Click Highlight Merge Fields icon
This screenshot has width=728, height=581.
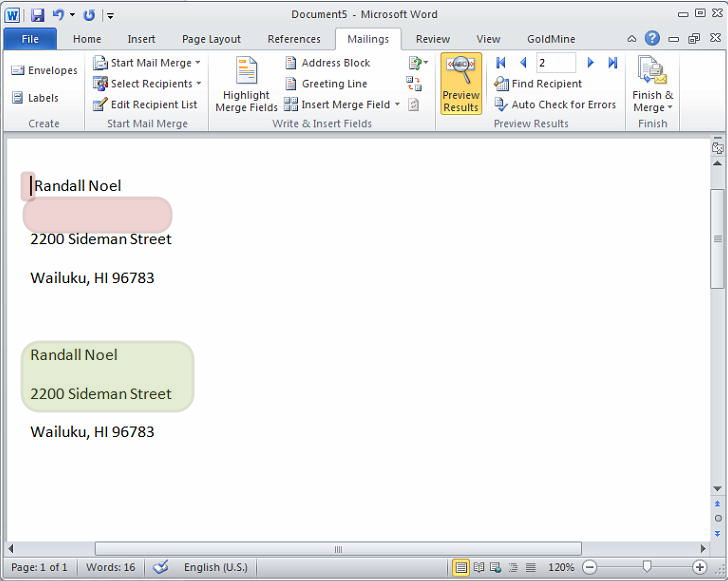(246, 85)
